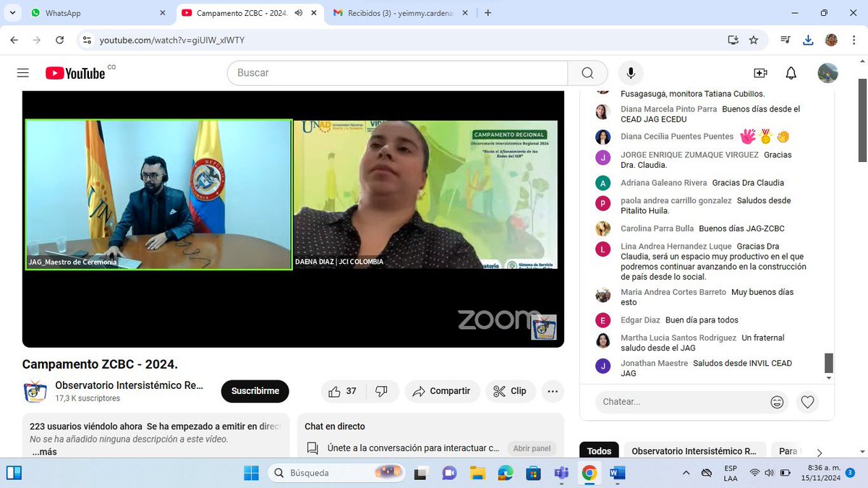
Task: Select the Campamento ZCBC - 2024 tab
Action: [248, 13]
